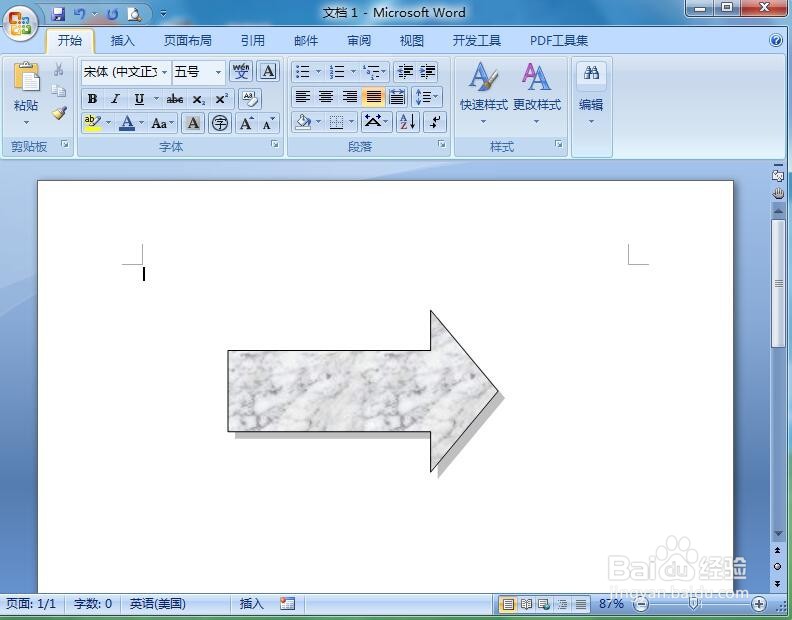
Task: Sort text A-Z icon
Action: pos(407,122)
